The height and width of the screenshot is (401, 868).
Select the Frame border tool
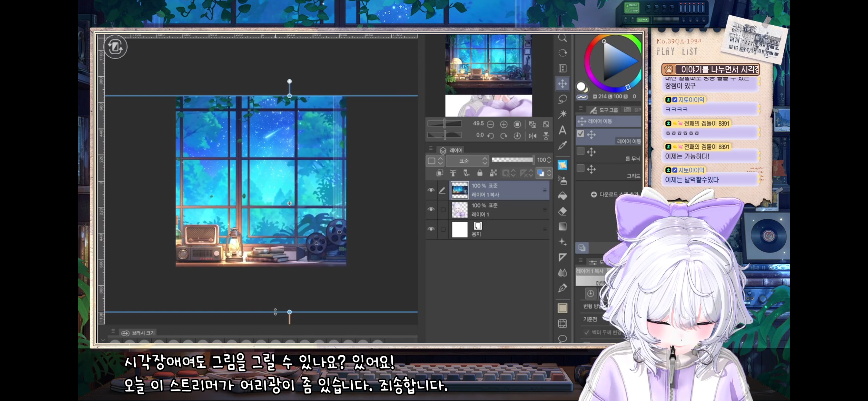[x=562, y=323]
